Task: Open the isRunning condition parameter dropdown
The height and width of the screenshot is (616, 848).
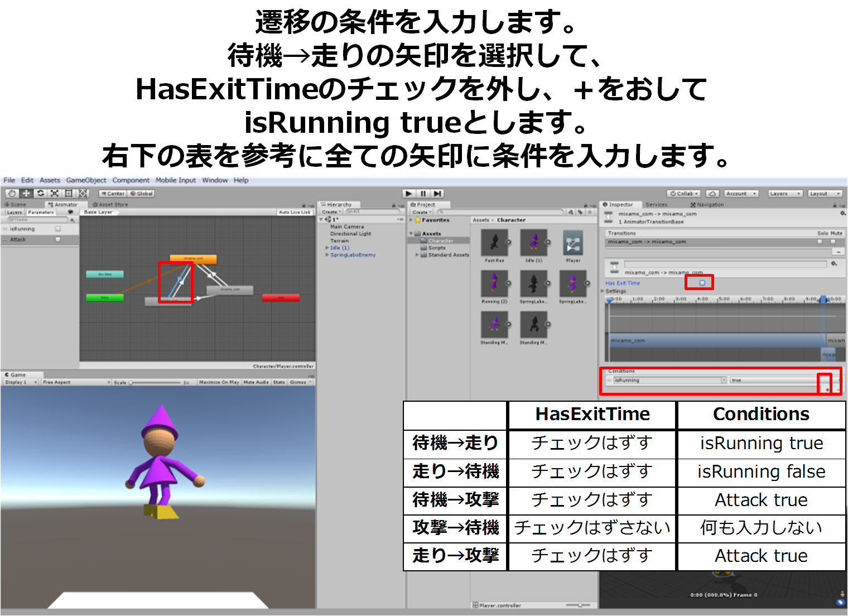Action: point(670,380)
